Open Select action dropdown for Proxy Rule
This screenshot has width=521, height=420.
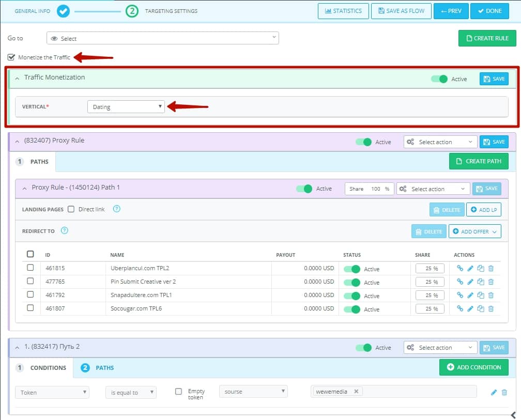440,142
